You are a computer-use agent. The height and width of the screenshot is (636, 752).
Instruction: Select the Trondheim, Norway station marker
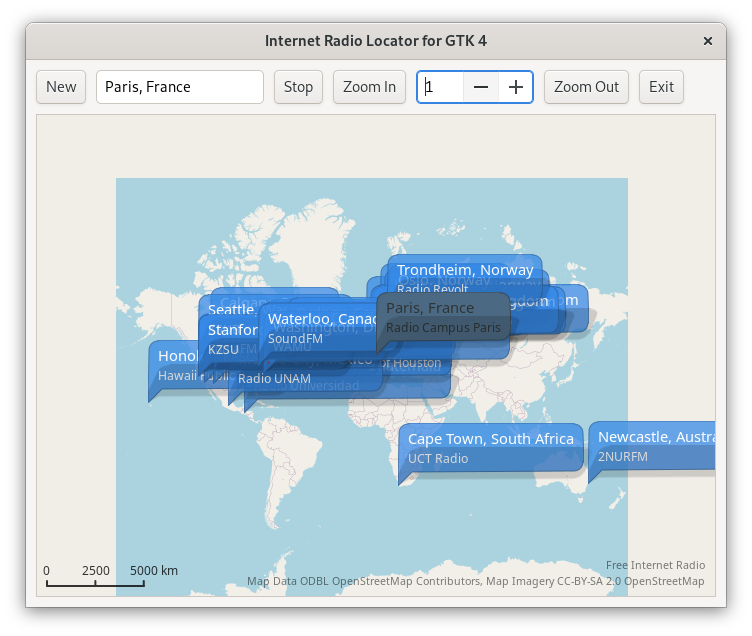coord(465,270)
